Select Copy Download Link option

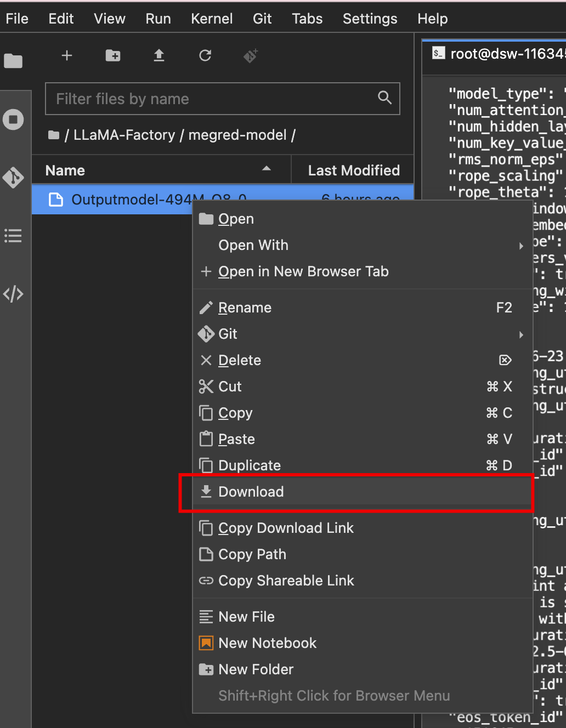click(286, 528)
